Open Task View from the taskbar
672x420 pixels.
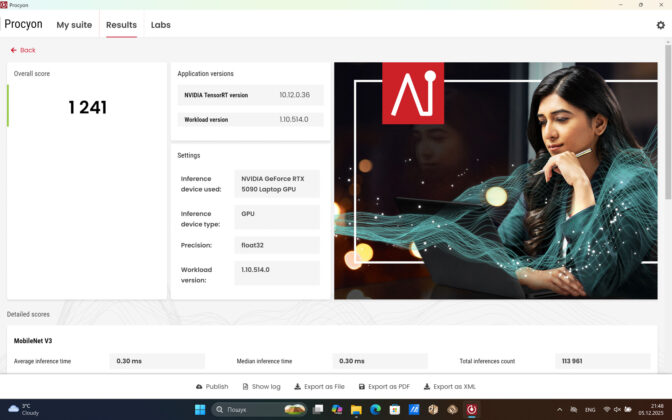click(318, 409)
